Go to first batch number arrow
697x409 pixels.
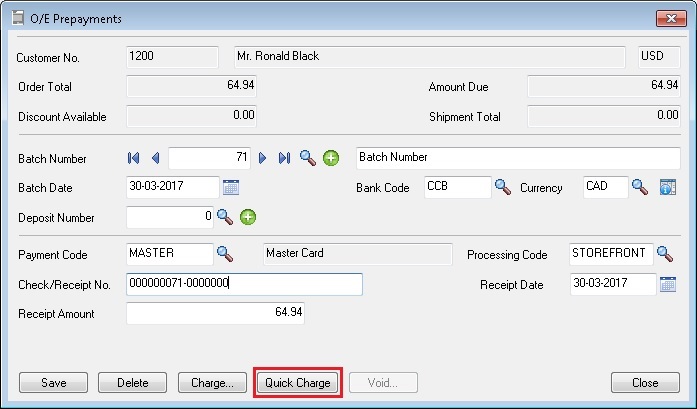133,158
